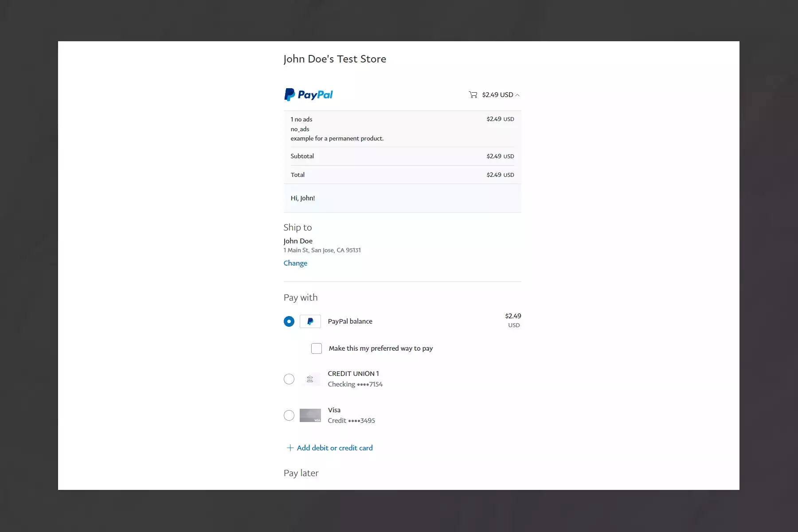Click the 'Hi, John!' greeting
This screenshot has height=532, width=798.
303,198
